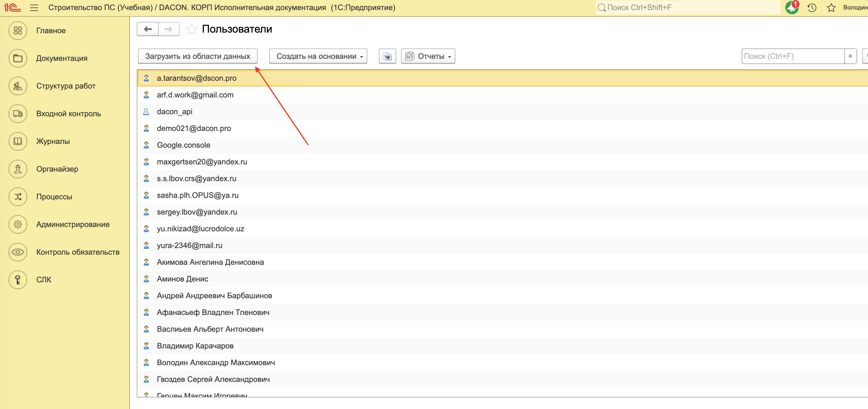Image resolution: width=868 pixels, height=409 pixels.
Task: Open the hamburger main menu icon
Action: 34,8
